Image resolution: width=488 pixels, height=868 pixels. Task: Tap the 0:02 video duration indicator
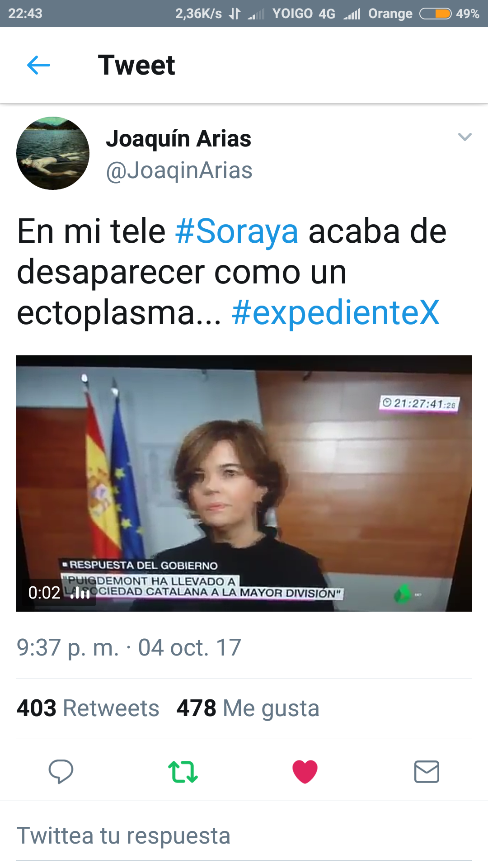(x=59, y=592)
